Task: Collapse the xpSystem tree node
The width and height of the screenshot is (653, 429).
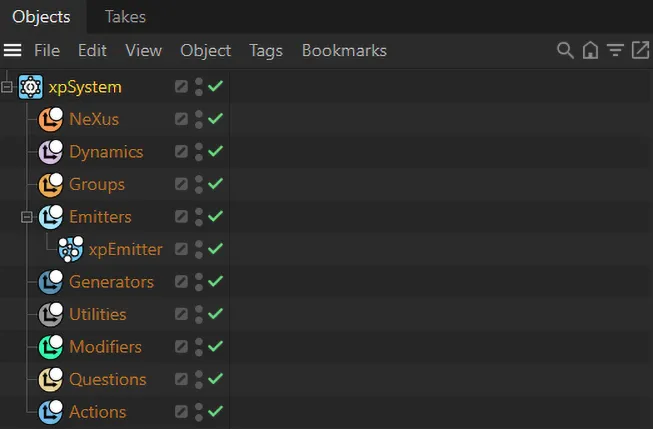Action: [x=7, y=88]
